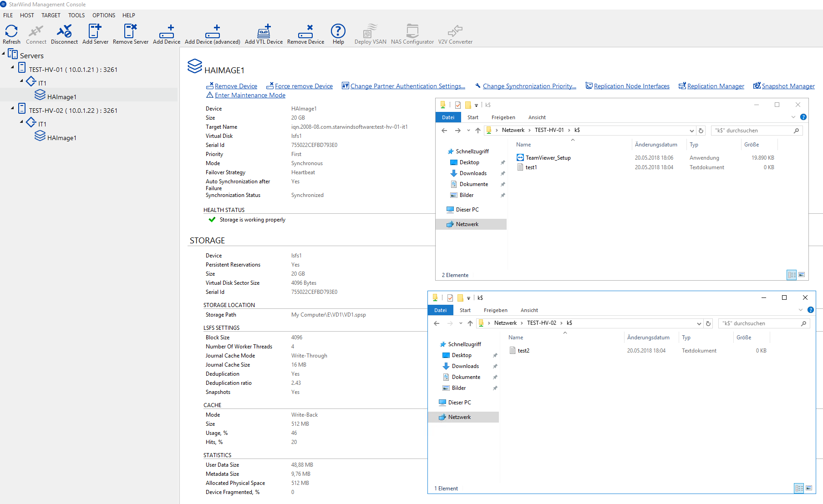Click back arrow in TEST-HV-02 explorer
This screenshot has height=504, width=823.
437,323
